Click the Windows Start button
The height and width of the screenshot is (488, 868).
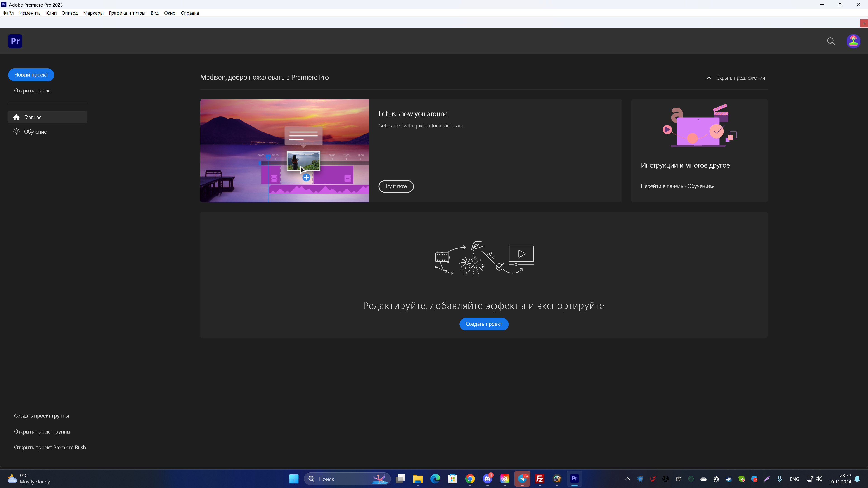[x=294, y=479]
